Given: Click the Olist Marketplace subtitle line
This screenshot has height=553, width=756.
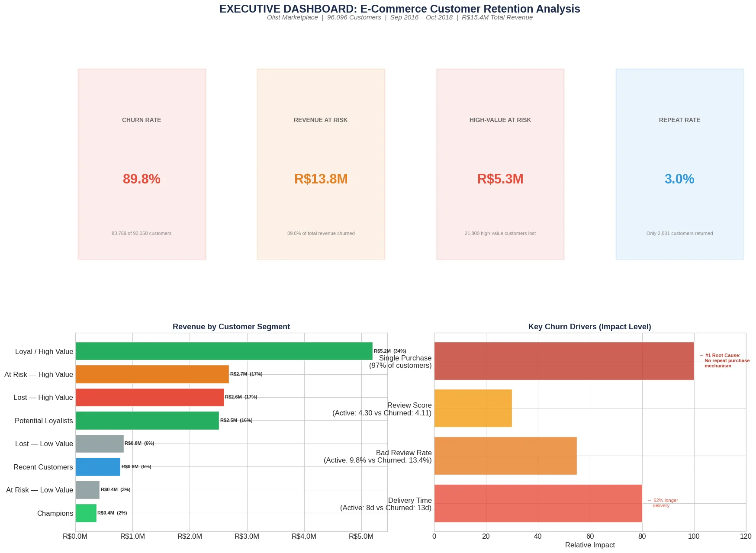Looking at the screenshot, I should pyautogui.click(x=399, y=17).
